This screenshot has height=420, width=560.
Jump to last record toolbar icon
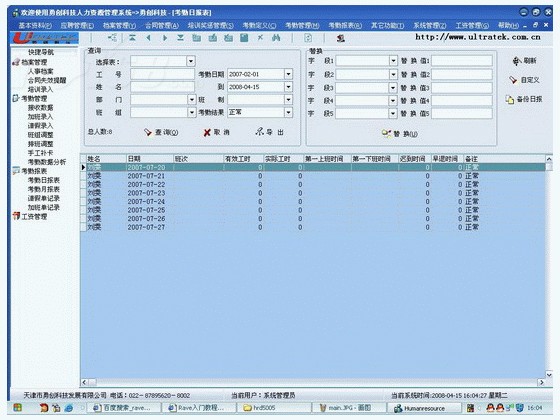tap(180, 38)
